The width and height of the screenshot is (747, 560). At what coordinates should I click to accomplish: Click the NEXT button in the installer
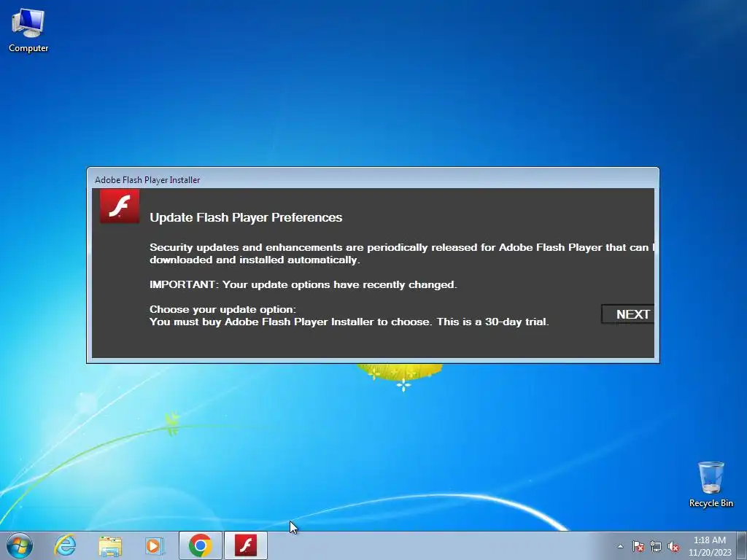coord(628,314)
